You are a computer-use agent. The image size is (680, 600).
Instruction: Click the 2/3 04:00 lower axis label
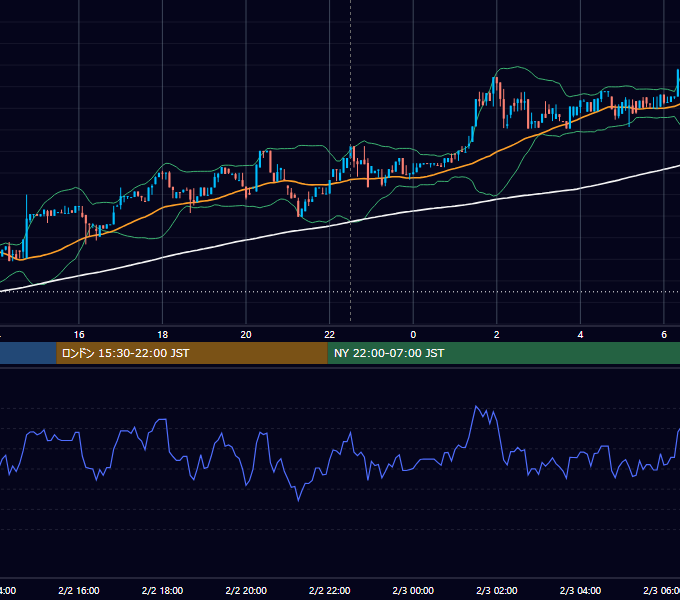[x=580, y=590]
